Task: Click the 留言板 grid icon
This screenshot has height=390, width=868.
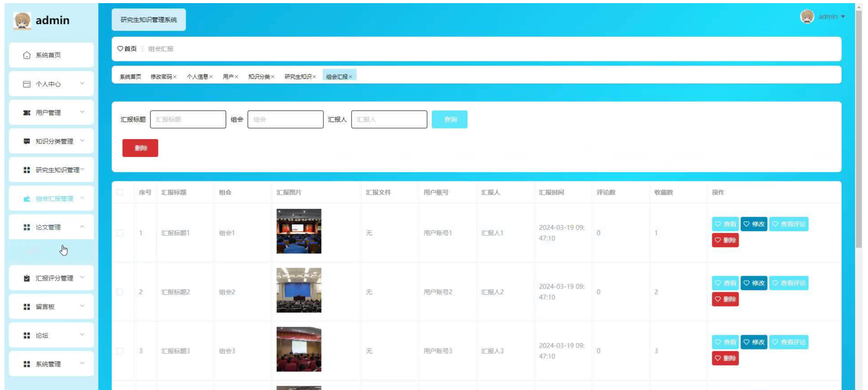Action: 27,307
